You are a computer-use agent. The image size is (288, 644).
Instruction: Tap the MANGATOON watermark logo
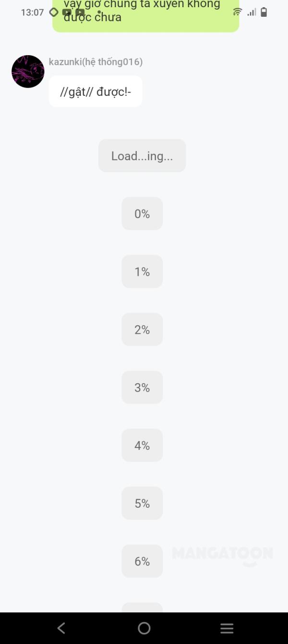coord(222,554)
